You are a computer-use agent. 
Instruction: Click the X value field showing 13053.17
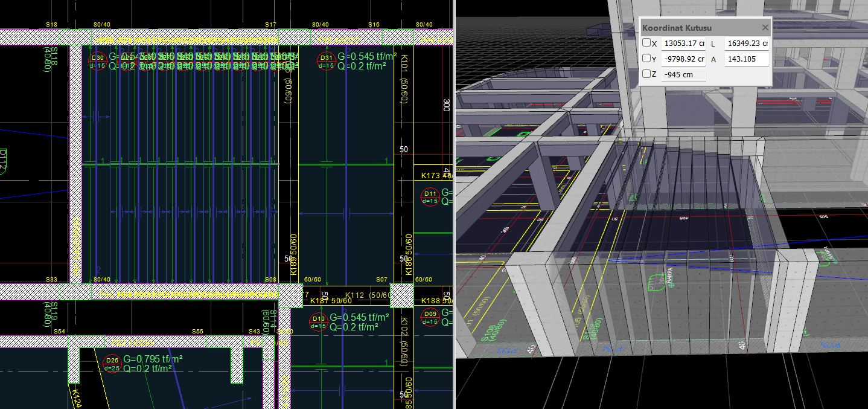[x=683, y=43]
